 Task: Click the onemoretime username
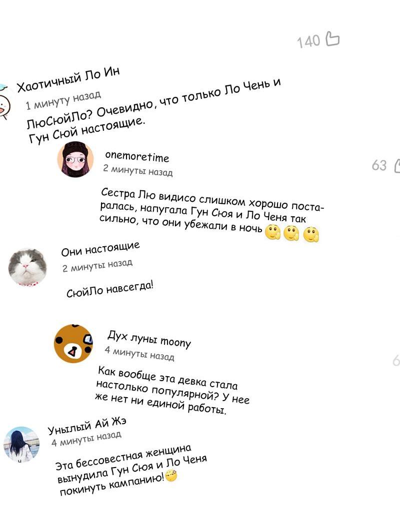[137, 157]
